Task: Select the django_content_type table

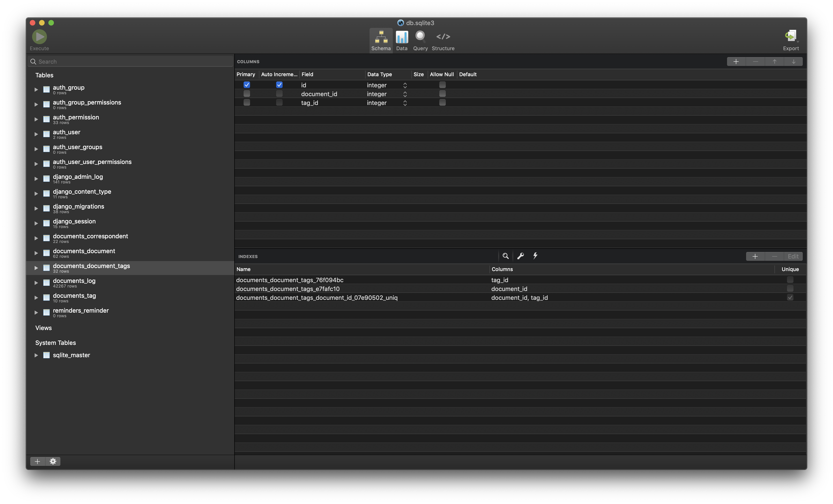Action: coord(130,193)
